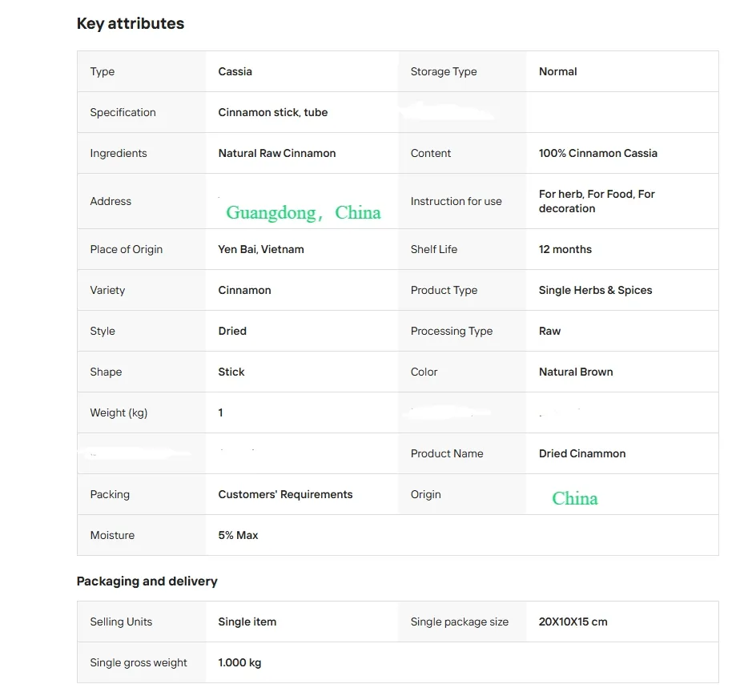
Task: Select the Natural Brown color value
Action: 576,372
